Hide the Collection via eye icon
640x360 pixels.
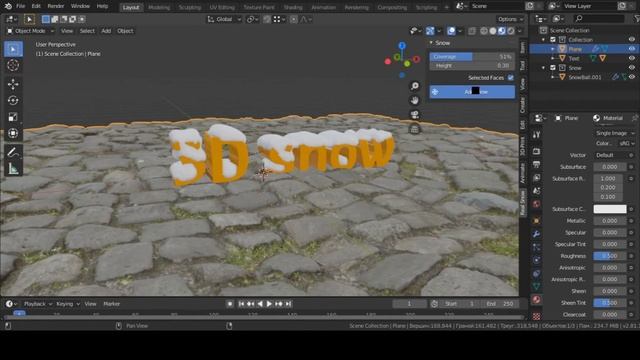tap(632, 40)
